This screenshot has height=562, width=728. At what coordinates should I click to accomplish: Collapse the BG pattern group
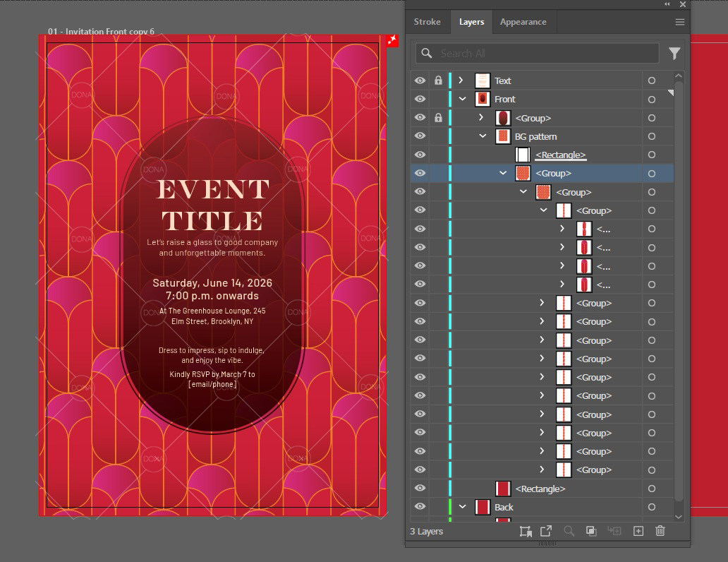[x=483, y=136]
